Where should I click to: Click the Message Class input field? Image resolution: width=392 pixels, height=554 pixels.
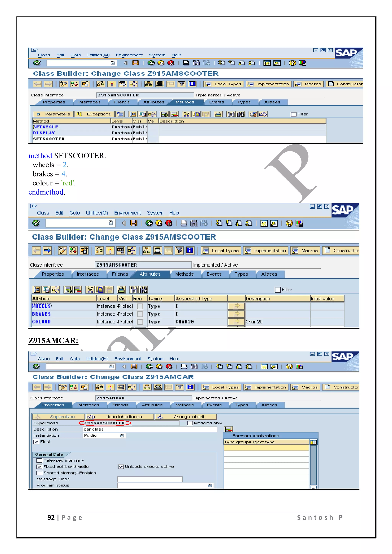tap(150, 479)
